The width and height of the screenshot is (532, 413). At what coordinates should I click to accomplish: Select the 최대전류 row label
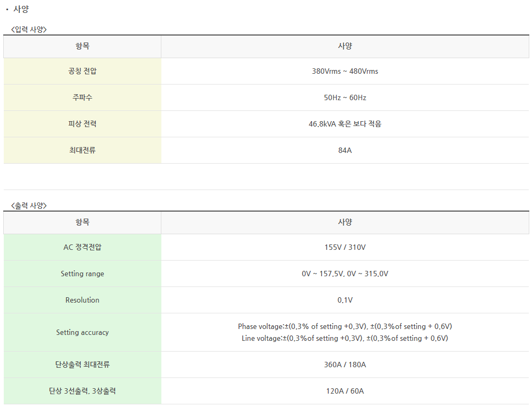click(x=82, y=150)
